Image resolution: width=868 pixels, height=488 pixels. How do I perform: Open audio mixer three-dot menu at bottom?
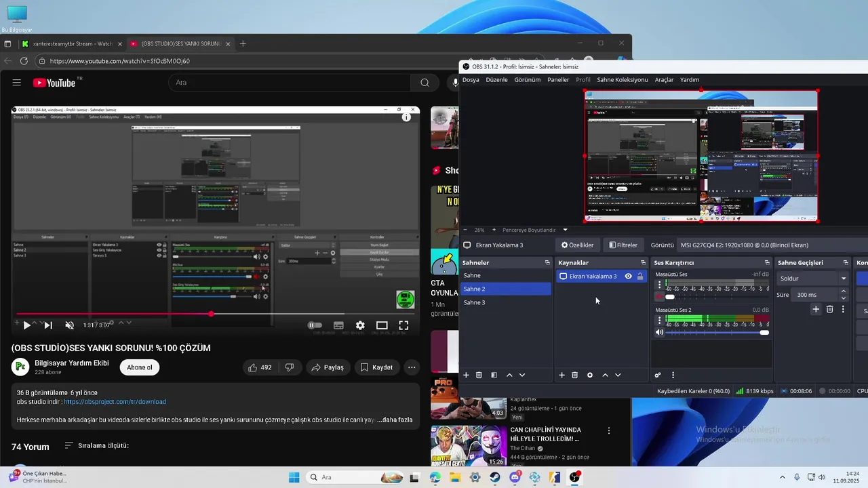click(x=673, y=375)
